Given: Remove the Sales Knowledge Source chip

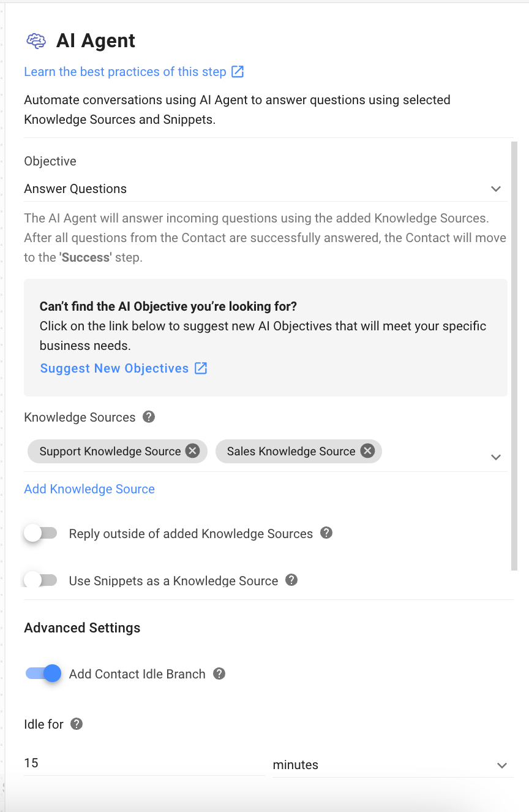Looking at the screenshot, I should 367,451.
